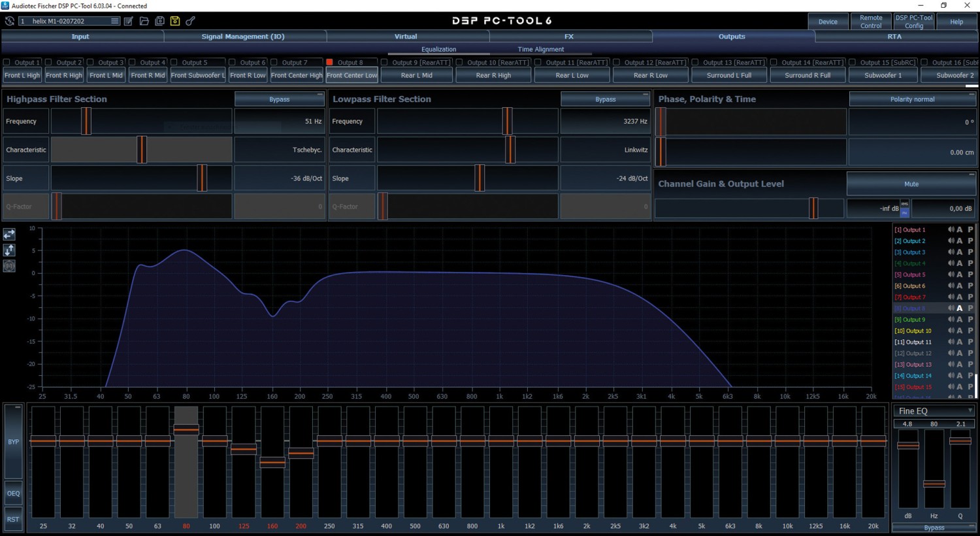This screenshot has height=536, width=980.
Task: Open the Fine EQ dropdown
Action: [934, 411]
